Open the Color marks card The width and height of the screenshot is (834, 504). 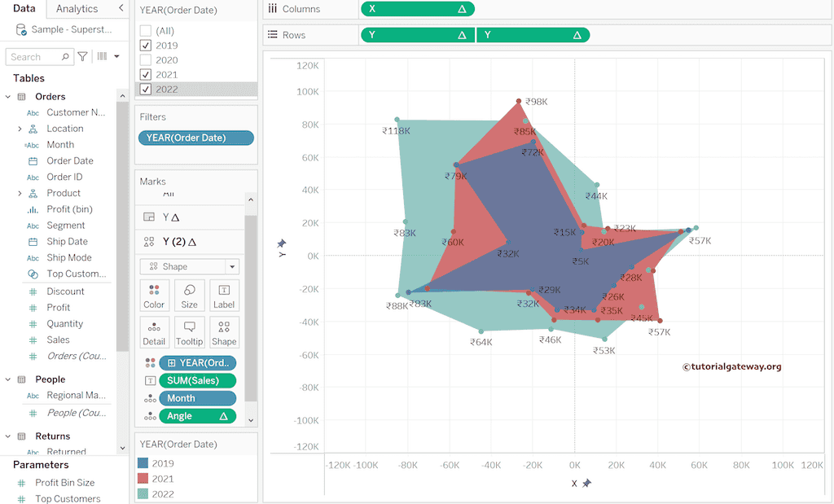point(154,296)
